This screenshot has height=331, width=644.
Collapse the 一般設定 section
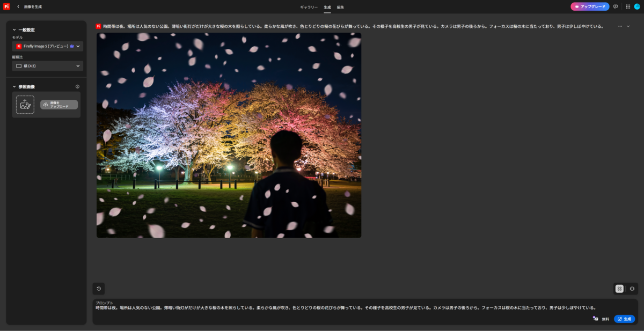coord(14,30)
